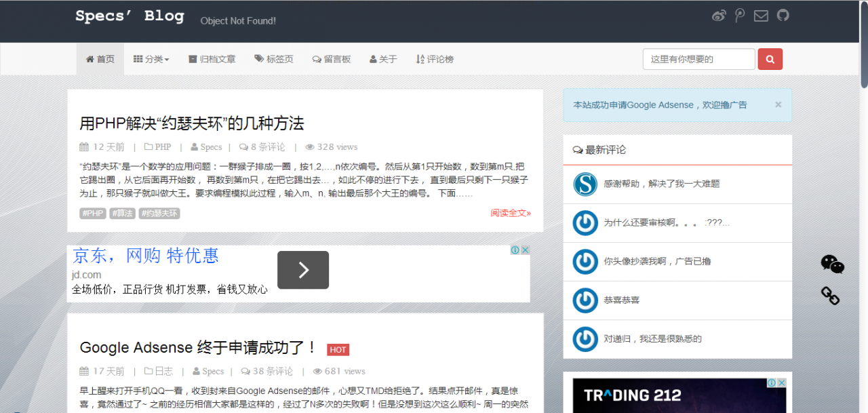Expand the 分类 dropdown menu

click(x=151, y=59)
